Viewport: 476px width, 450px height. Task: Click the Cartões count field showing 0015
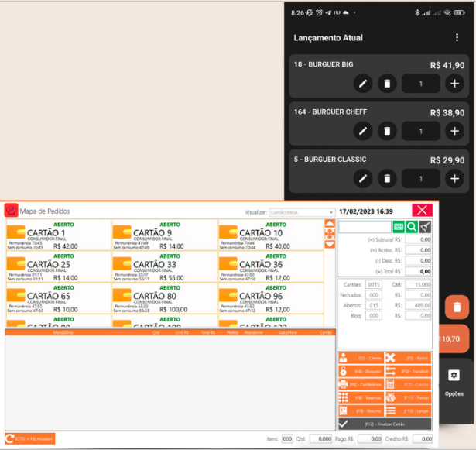click(x=373, y=285)
